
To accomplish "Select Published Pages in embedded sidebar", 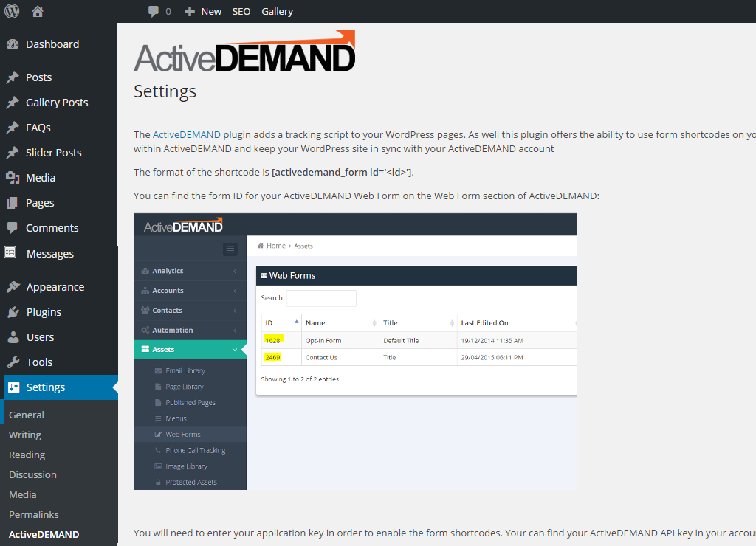I will (x=190, y=402).
